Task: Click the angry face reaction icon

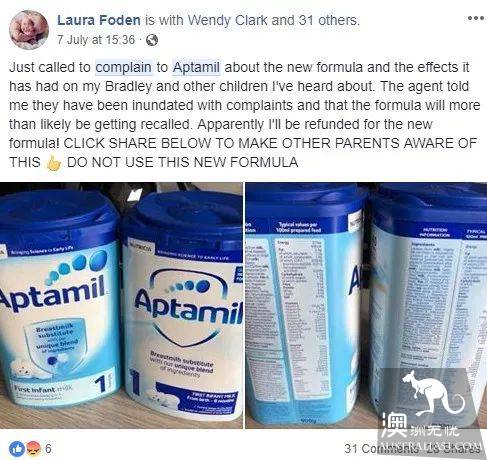Action: tap(33, 448)
